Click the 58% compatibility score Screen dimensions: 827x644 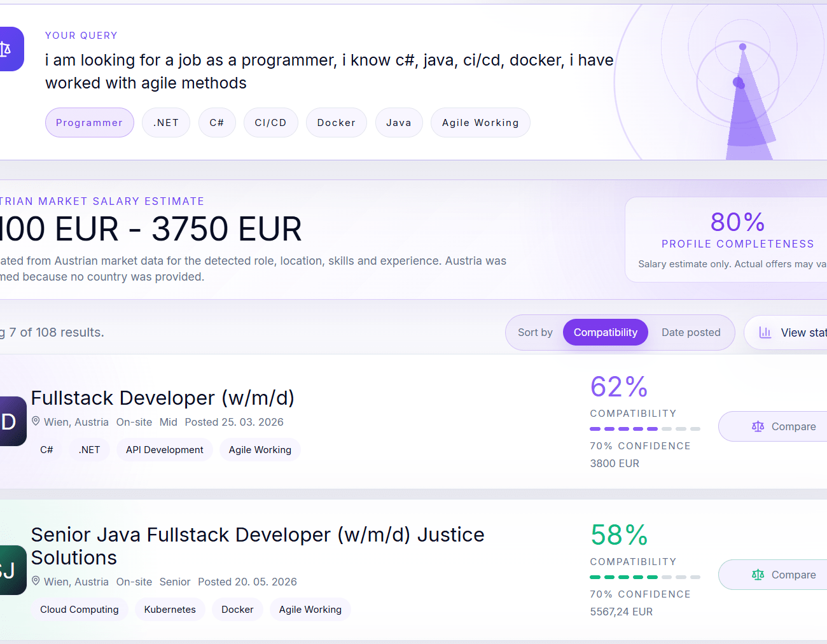pyautogui.click(x=619, y=535)
